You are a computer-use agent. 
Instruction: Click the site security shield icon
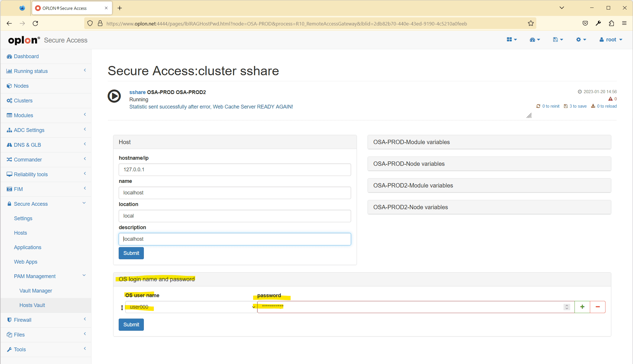coord(90,23)
